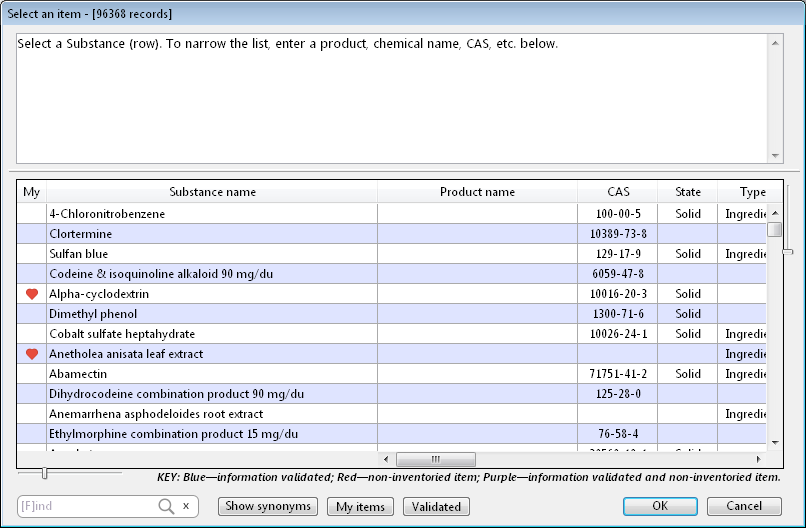Select Ethylmorphine combination product 15 mg/du
This screenshot has width=806, height=528.
pyautogui.click(x=173, y=434)
